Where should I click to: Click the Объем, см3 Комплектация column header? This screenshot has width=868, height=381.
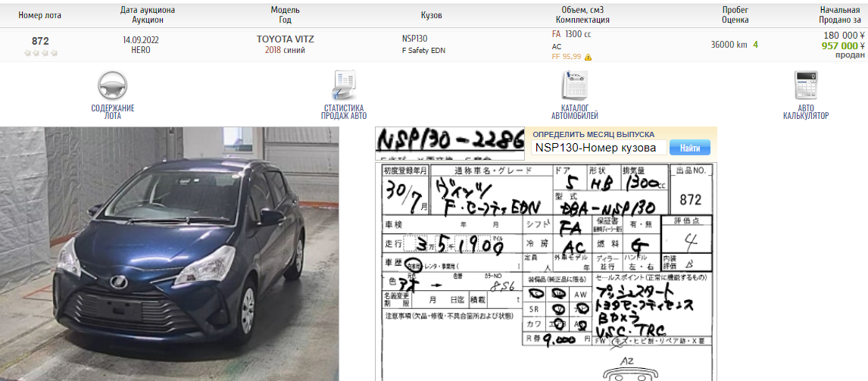coord(582,15)
